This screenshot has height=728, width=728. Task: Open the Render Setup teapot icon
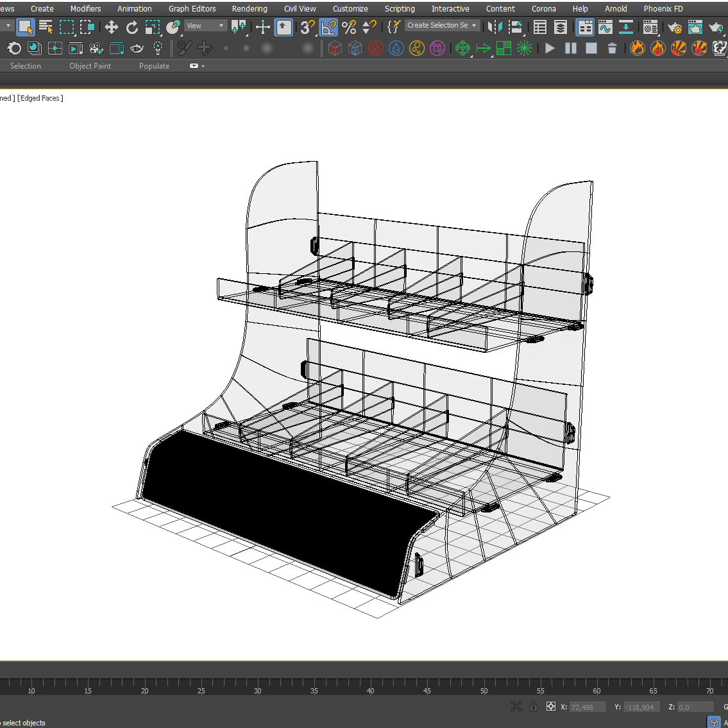(x=675, y=27)
